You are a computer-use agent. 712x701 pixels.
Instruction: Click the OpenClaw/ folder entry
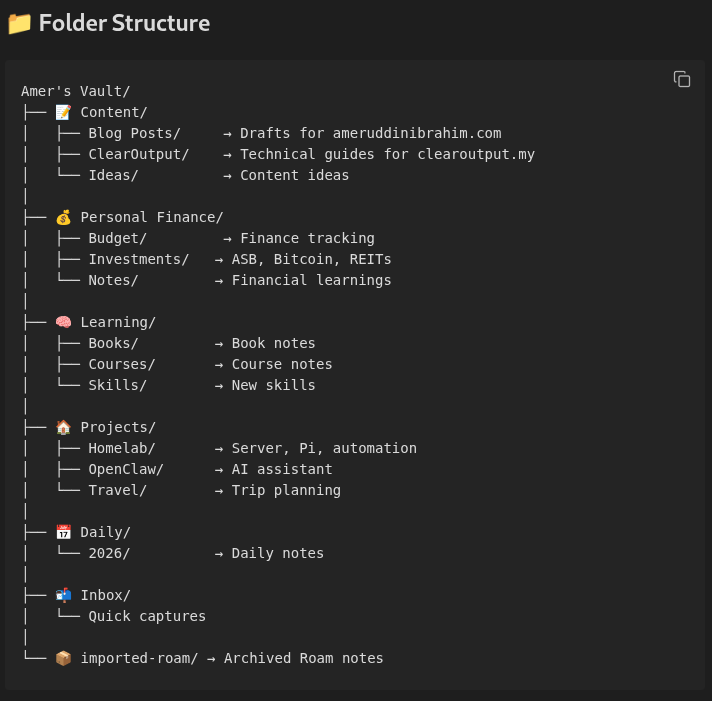pos(126,469)
